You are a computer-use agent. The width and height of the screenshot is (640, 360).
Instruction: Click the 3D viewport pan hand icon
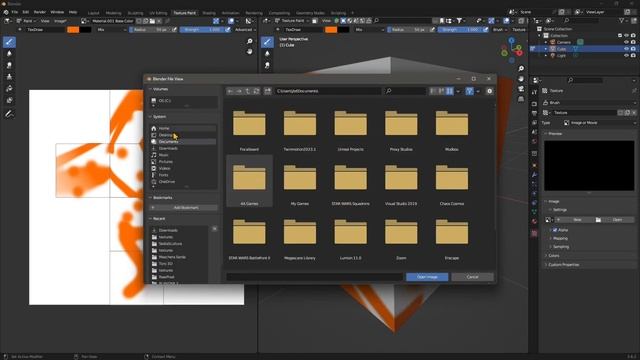click(521, 78)
